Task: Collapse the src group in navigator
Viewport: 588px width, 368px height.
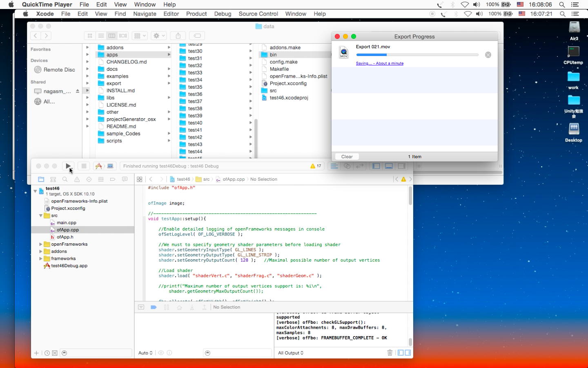Action: tap(41, 215)
